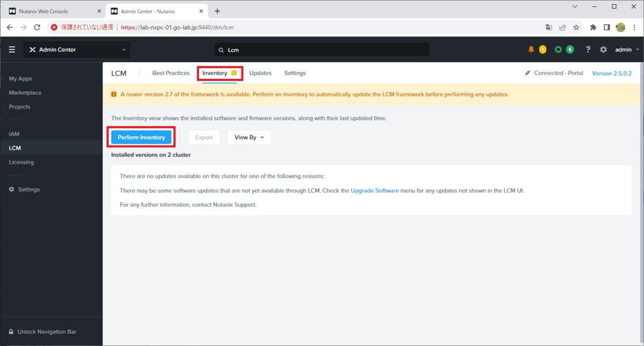Screen dimensions: 644x346
Task: Click the search field containing Lcm
Action: [322, 50]
